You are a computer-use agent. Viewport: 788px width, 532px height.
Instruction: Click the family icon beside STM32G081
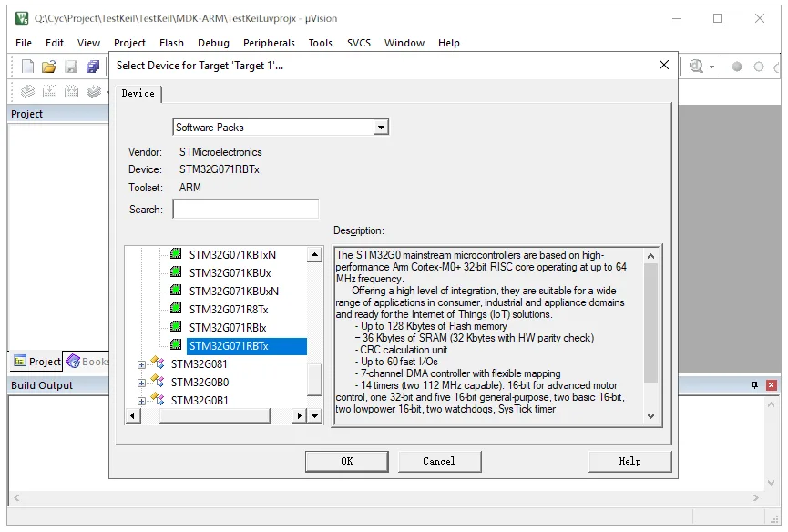pyautogui.click(x=158, y=363)
